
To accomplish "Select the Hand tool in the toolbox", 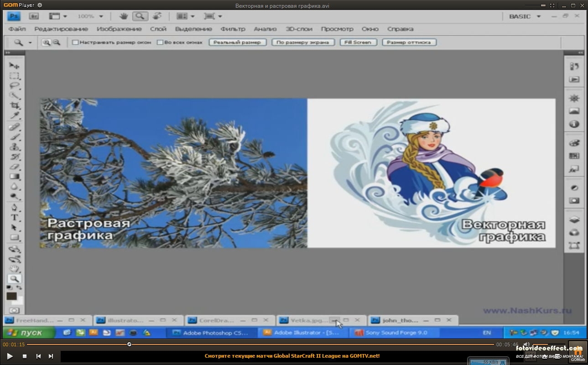I will [15, 269].
